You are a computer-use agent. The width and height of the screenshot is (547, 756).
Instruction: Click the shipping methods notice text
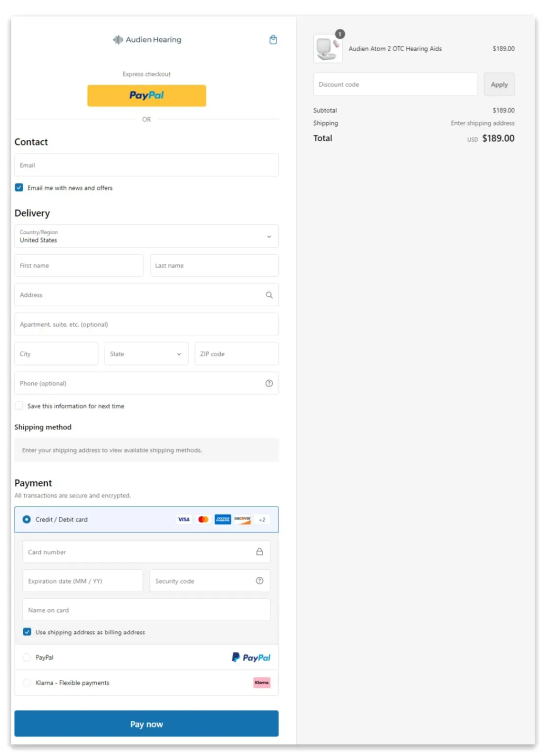point(112,450)
